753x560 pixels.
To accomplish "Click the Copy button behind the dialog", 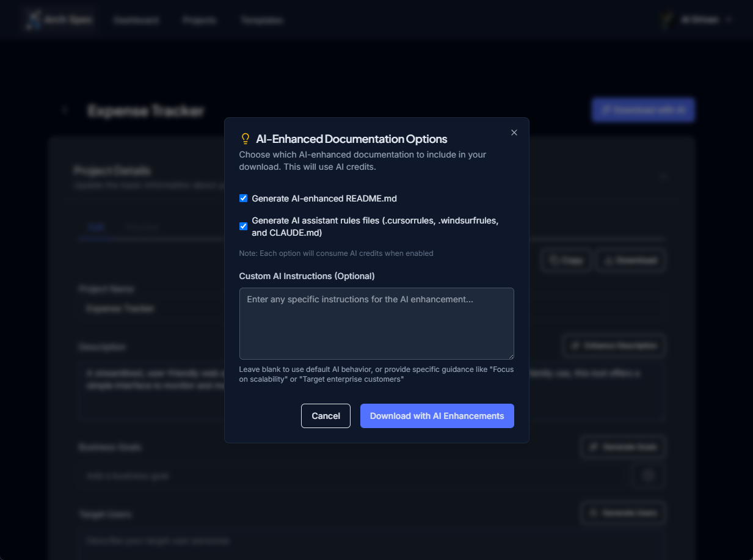I will pos(566,260).
